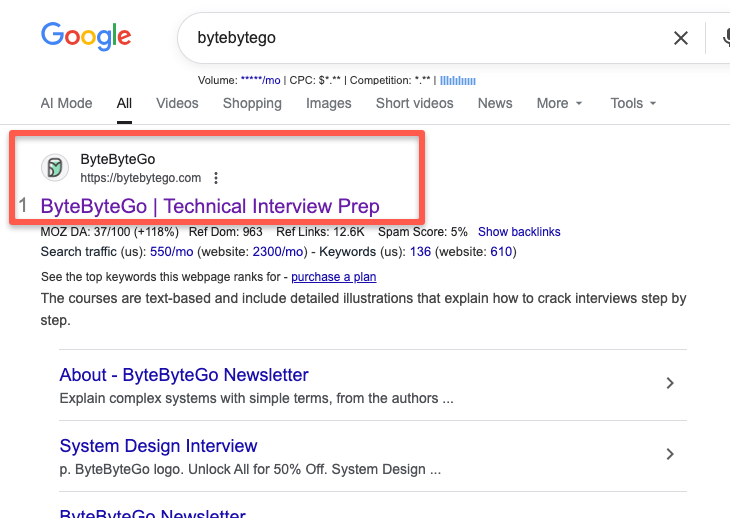Screen dimensions: 730x518
Task: Click the CPC: $*.** text
Action: coord(315,81)
